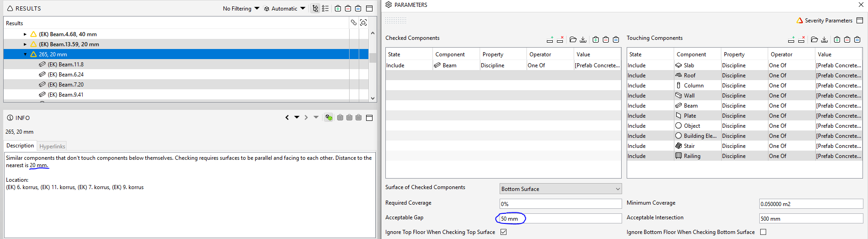
Task: Uncheck Ignore Top Floor When Checking Top Surface
Action: click(x=503, y=232)
